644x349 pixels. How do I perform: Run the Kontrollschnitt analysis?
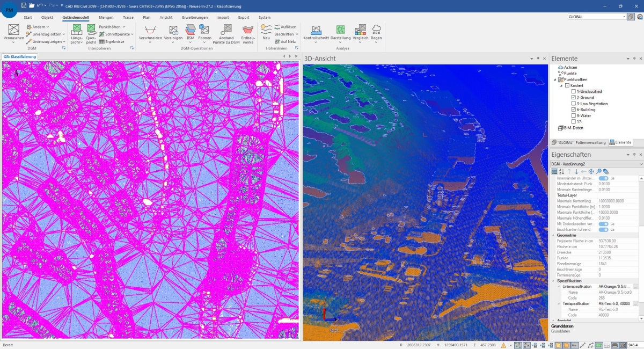click(x=316, y=33)
